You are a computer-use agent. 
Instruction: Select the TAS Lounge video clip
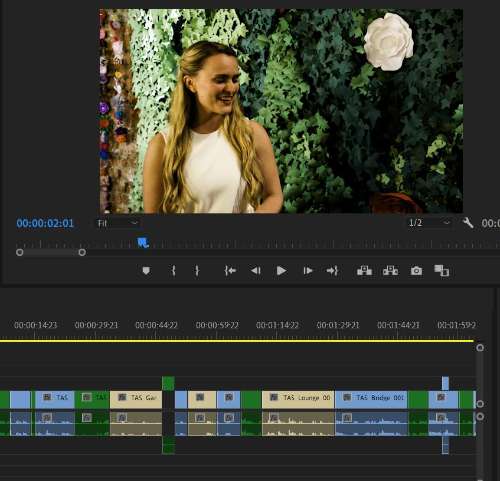pos(298,399)
